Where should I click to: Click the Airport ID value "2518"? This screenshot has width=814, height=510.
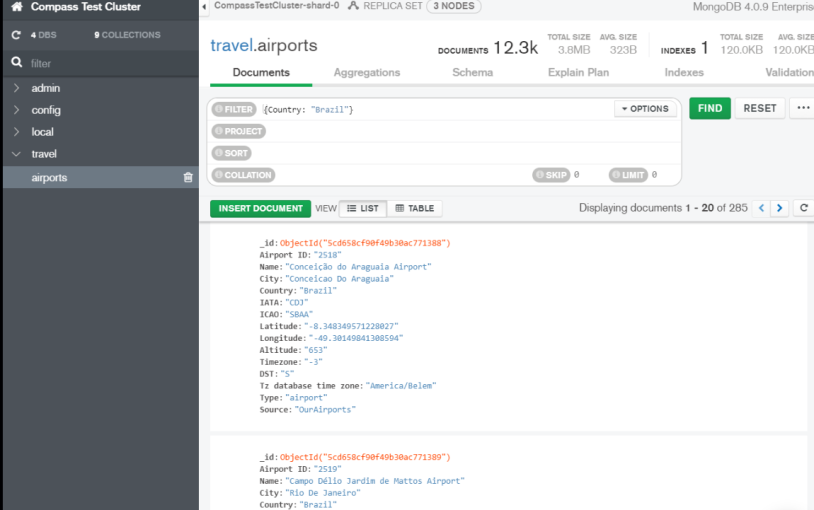tap(327, 254)
